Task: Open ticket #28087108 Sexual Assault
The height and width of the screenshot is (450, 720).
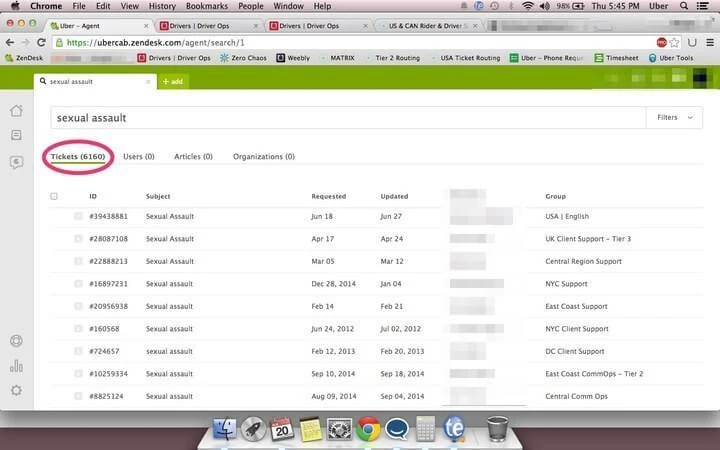Action: pos(170,239)
